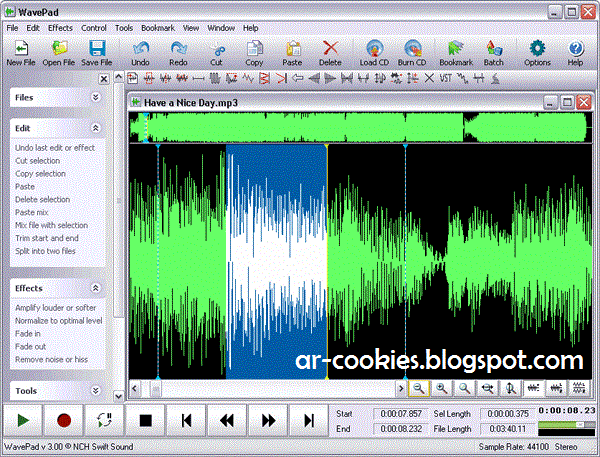
Task: Click the zoom full horizontal icon
Action: pos(488,388)
